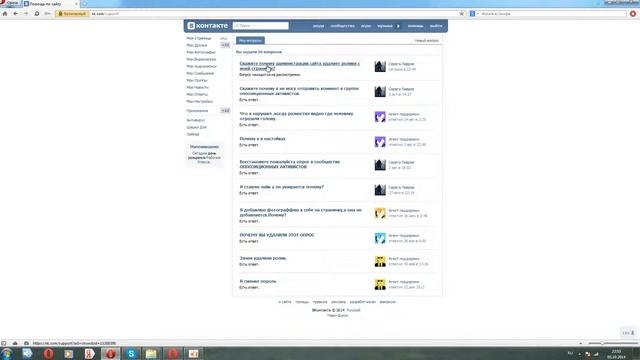The image size is (640, 360).
Task: Open the file explorer folder on taskbar
Action: pos(151,353)
